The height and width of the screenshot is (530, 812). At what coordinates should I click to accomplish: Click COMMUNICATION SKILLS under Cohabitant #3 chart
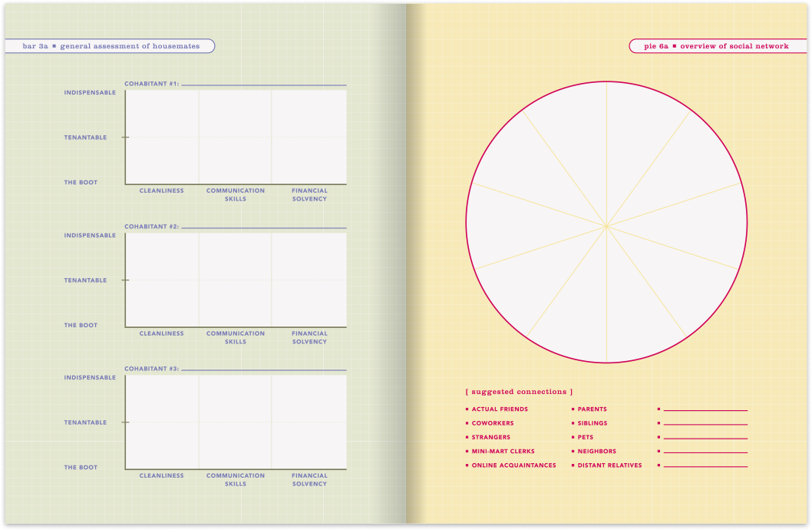[236, 480]
